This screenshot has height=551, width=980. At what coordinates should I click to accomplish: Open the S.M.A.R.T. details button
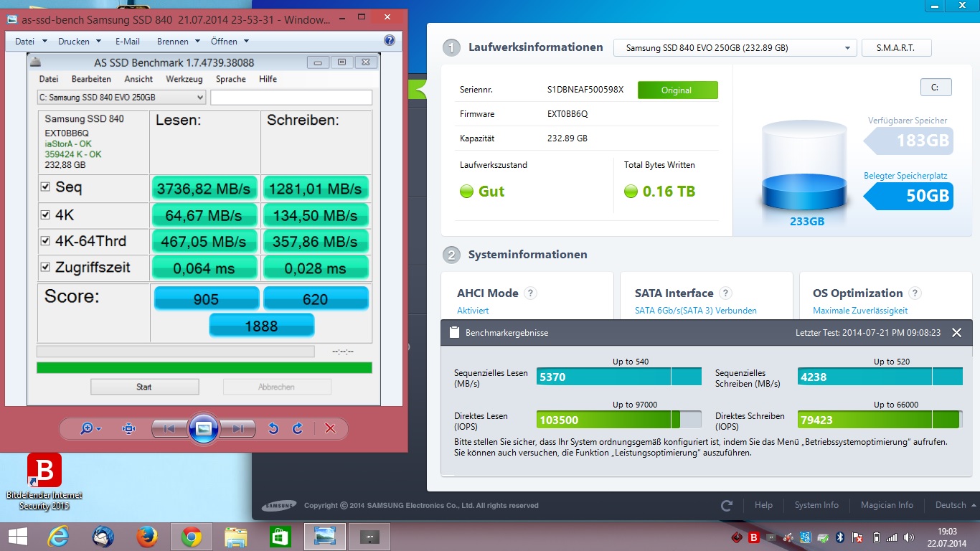point(896,48)
